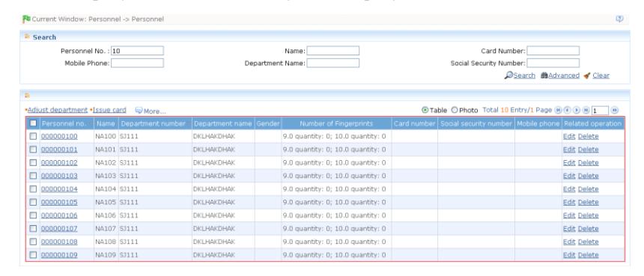Edit the row for NA100
Screen dimensions: 644x276
[x=569, y=136]
